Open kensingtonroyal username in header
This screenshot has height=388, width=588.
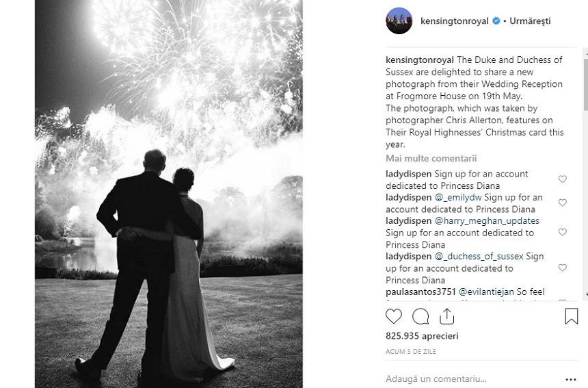455,21
